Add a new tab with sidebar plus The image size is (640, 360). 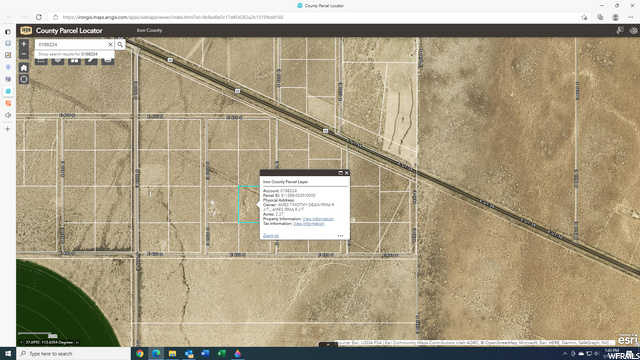[8, 129]
